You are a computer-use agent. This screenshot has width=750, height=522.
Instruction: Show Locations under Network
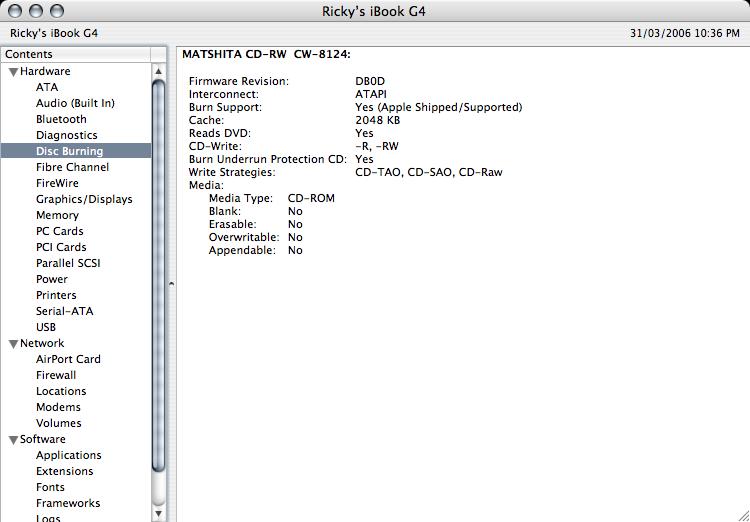click(x=61, y=391)
